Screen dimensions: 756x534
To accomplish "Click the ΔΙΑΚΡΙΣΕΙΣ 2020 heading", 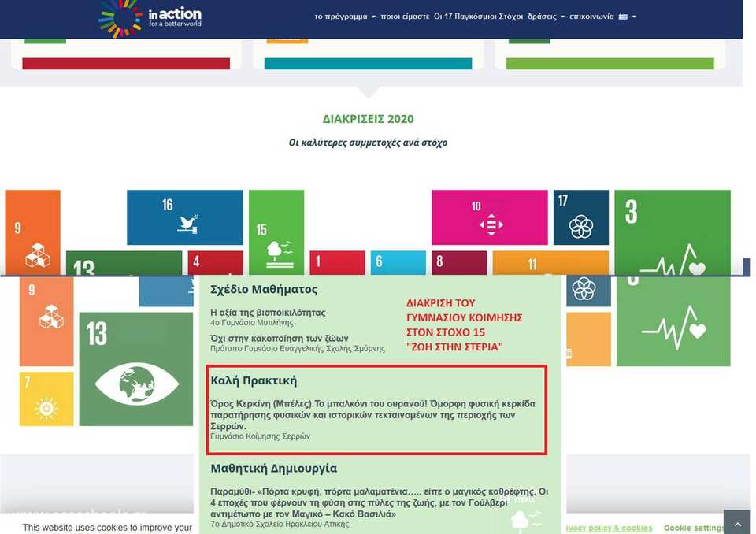I will tap(368, 119).
